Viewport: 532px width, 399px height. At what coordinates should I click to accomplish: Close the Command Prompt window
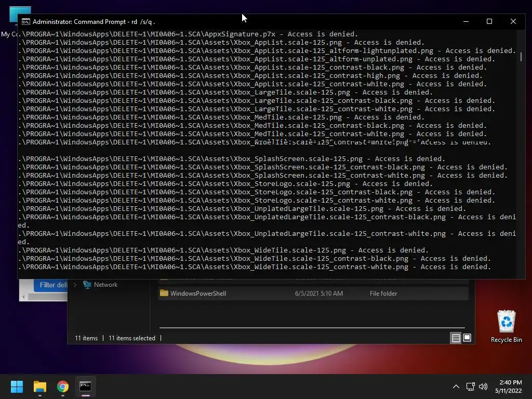[x=513, y=21]
